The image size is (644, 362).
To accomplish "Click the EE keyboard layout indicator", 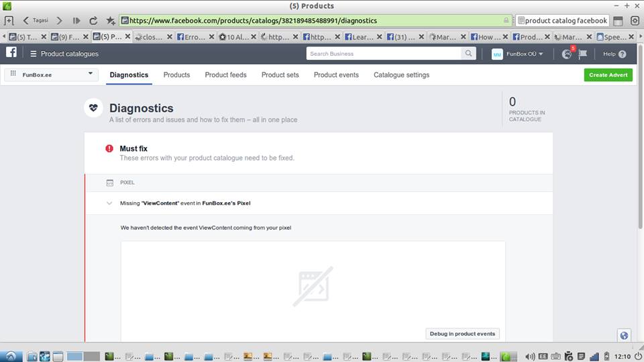I will tap(543, 356).
